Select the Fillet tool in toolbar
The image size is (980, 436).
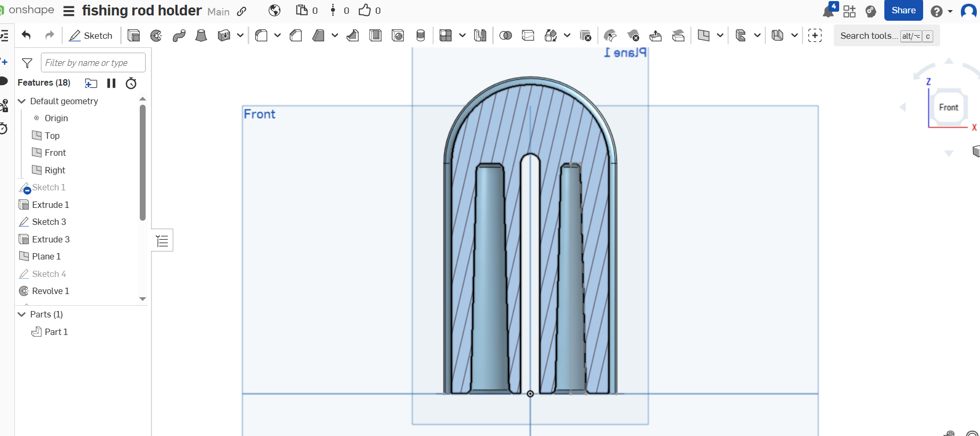click(x=261, y=36)
